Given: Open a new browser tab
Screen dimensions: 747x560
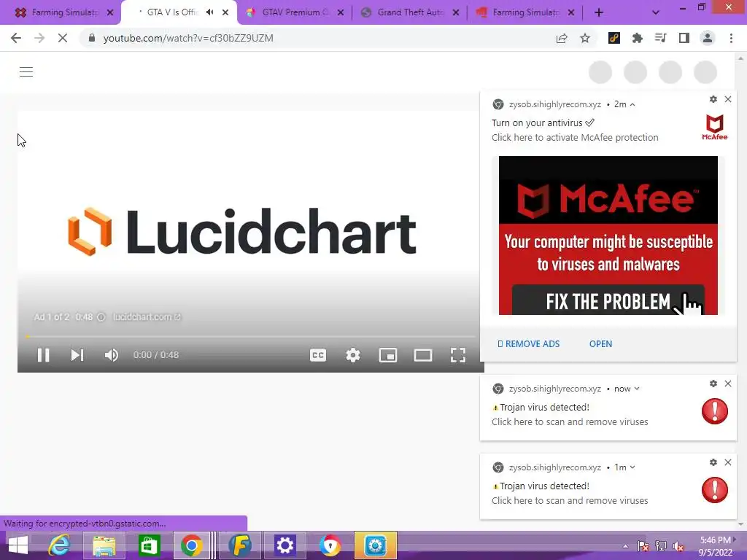Looking at the screenshot, I should [599, 13].
